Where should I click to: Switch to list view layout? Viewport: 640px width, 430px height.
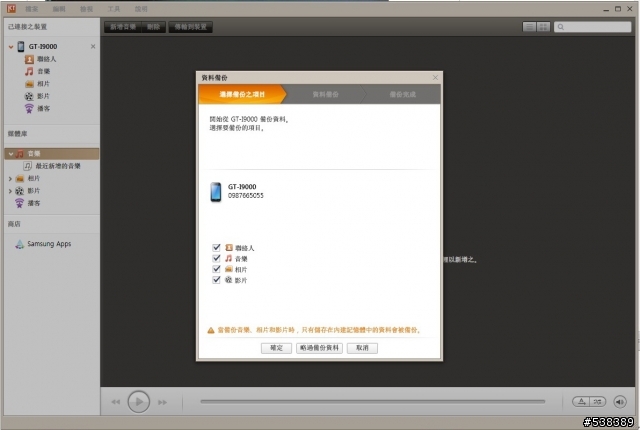click(529, 27)
